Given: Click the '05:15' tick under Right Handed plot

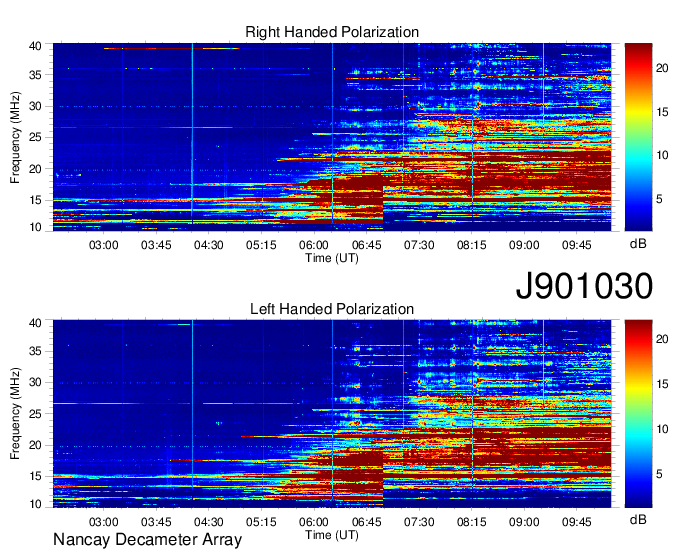Looking at the screenshot, I should coord(261,245).
